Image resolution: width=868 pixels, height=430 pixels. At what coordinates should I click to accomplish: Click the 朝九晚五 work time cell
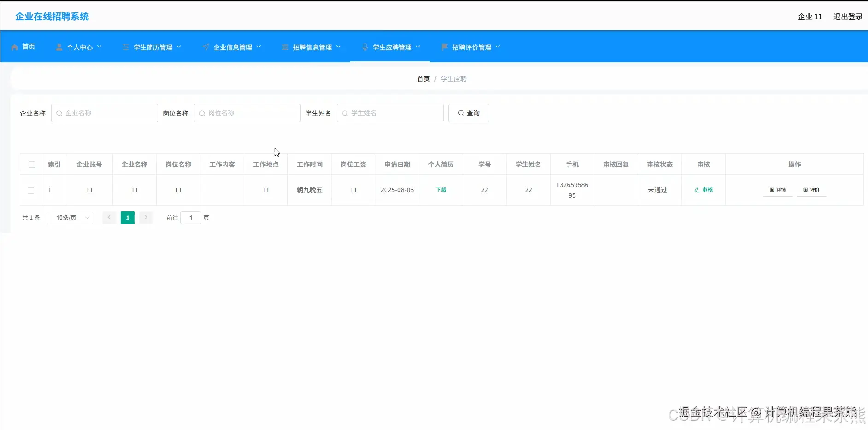[310, 190]
